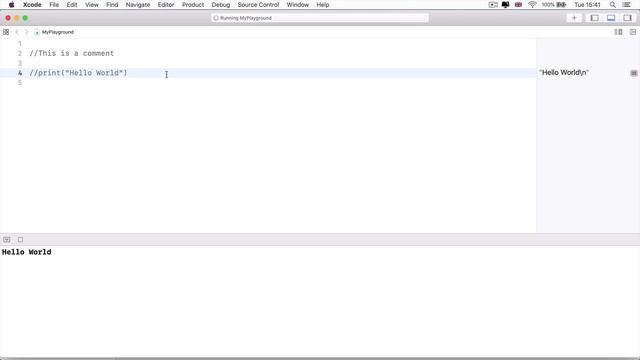Zoom the Xcode window to fullscreen
This screenshot has height=360, width=640.
coord(25,18)
